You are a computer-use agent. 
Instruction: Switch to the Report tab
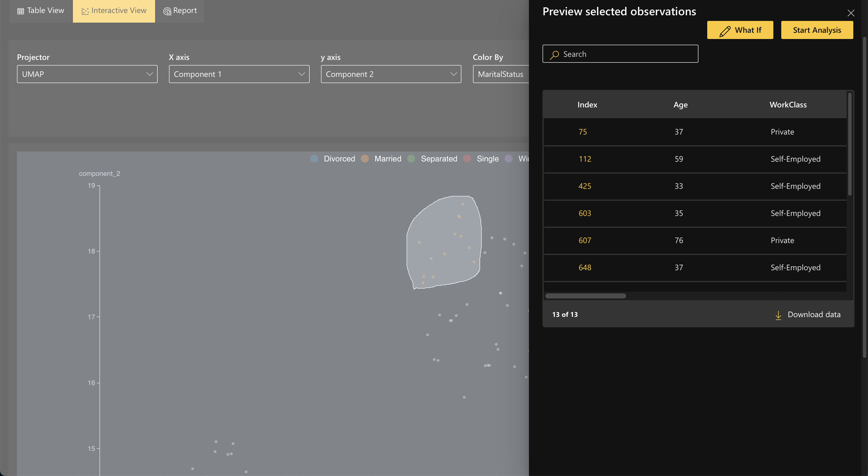coord(184,11)
